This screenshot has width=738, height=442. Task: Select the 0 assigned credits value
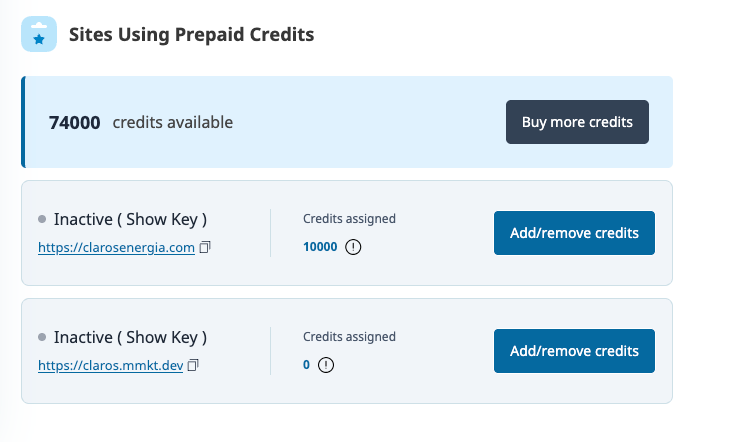[x=306, y=365]
